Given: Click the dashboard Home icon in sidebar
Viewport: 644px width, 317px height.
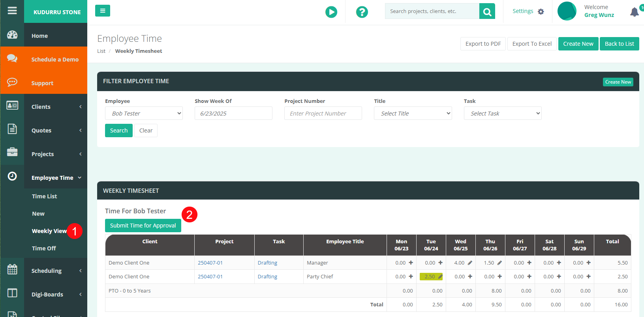Looking at the screenshot, I should coord(12,35).
